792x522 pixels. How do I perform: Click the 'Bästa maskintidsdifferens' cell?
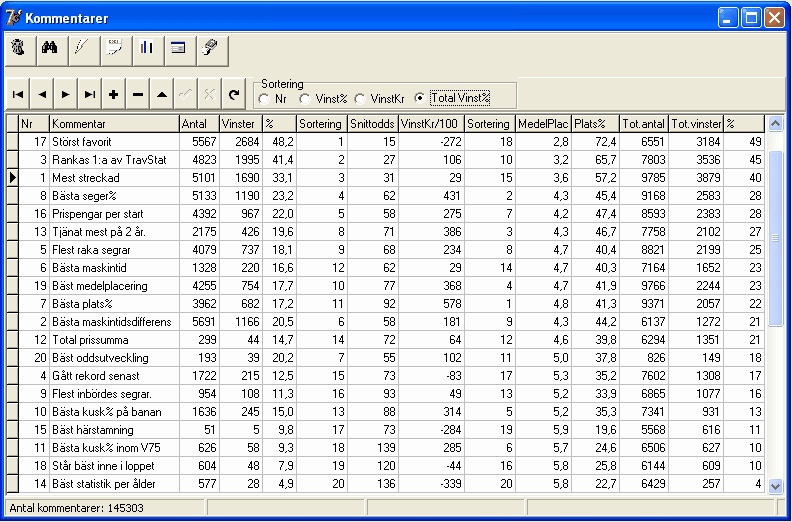115,322
